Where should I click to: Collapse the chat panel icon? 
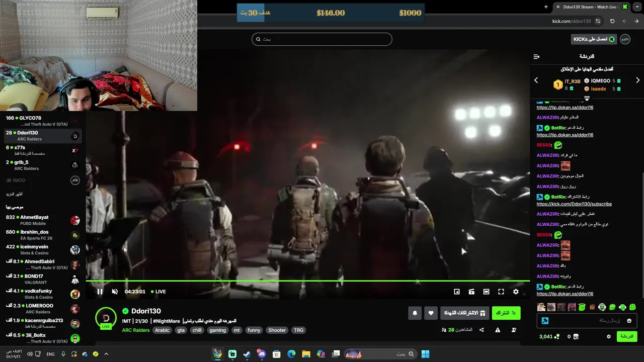(536, 56)
